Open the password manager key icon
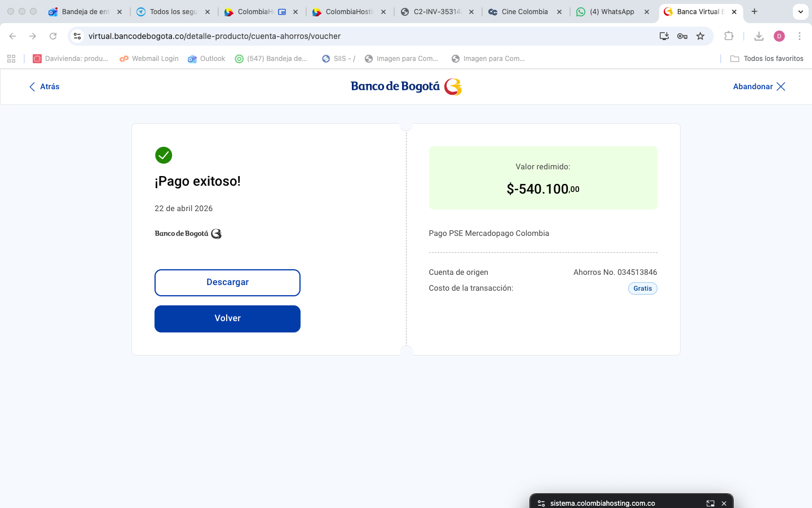Image resolution: width=812 pixels, height=508 pixels. 682,36
